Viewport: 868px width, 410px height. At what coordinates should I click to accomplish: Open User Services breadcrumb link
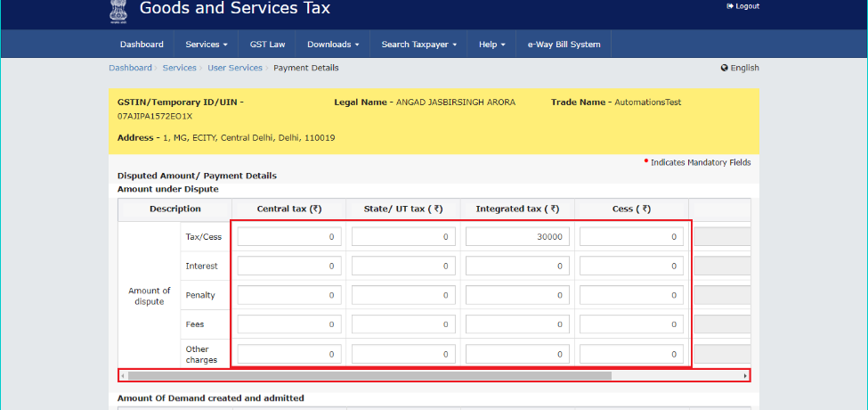point(235,68)
